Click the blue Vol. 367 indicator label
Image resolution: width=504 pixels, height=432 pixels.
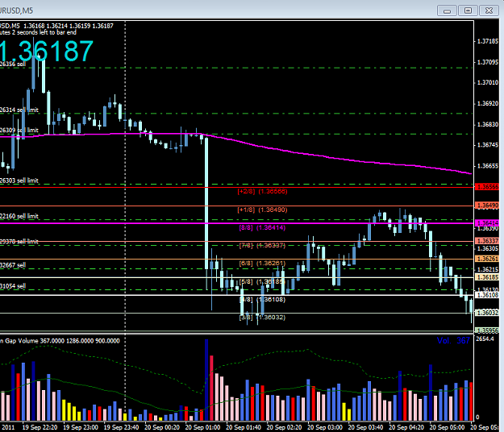(x=453, y=341)
